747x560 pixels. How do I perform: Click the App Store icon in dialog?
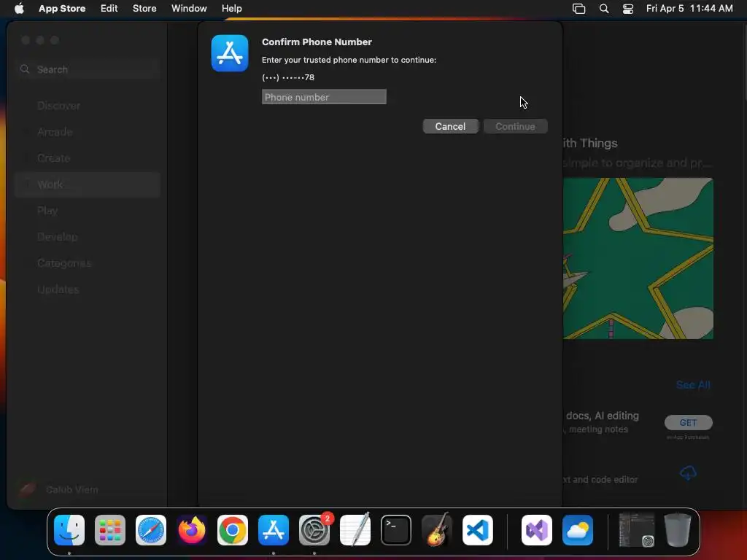[x=230, y=52]
